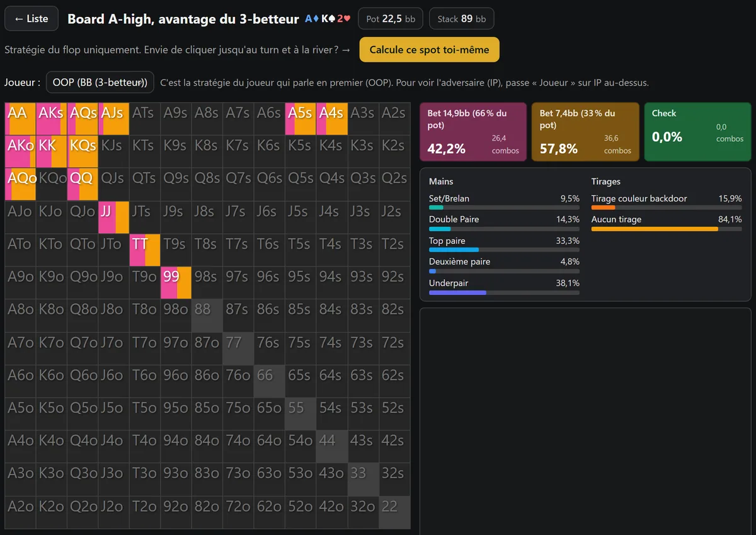Viewport: 756px width, 535px height.
Task: Click the Aucun tirage 84,1% row
Action: 667,223
